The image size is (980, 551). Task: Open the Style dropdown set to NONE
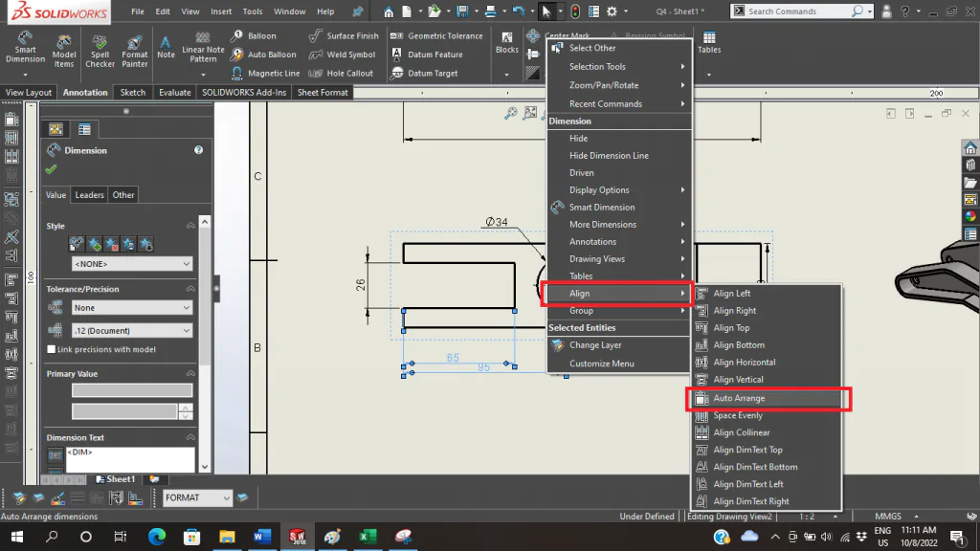[132, 264]
